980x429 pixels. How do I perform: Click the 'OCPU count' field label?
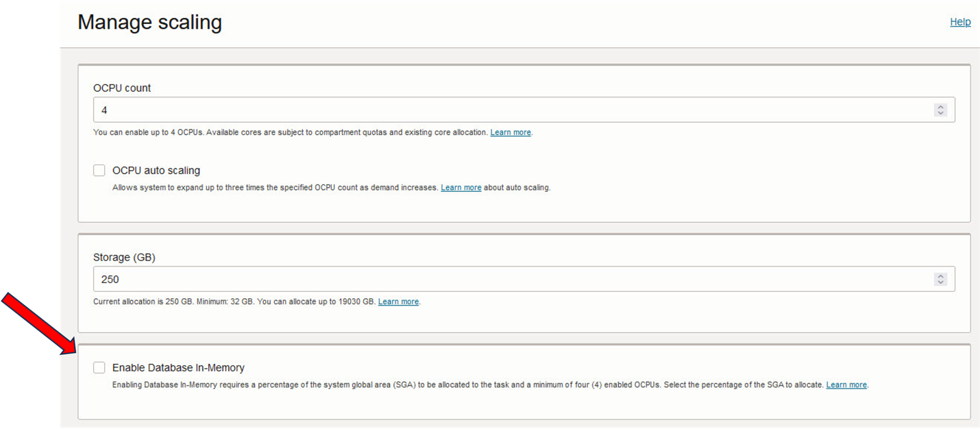coord(122,88)
